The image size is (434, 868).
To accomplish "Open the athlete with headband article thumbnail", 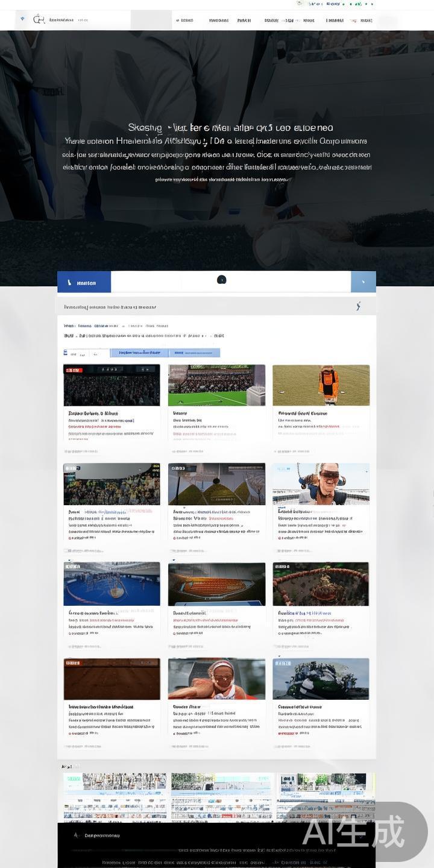I will pos(216,679).
